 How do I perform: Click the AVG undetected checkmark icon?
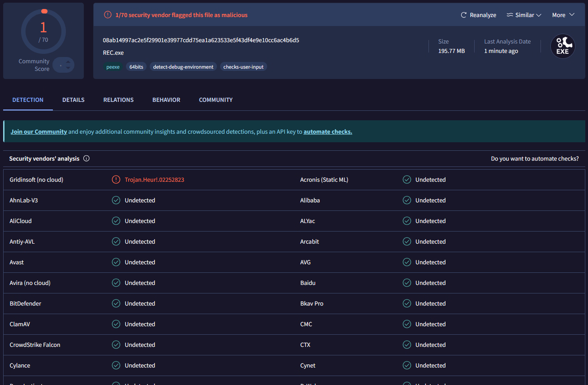407,262
